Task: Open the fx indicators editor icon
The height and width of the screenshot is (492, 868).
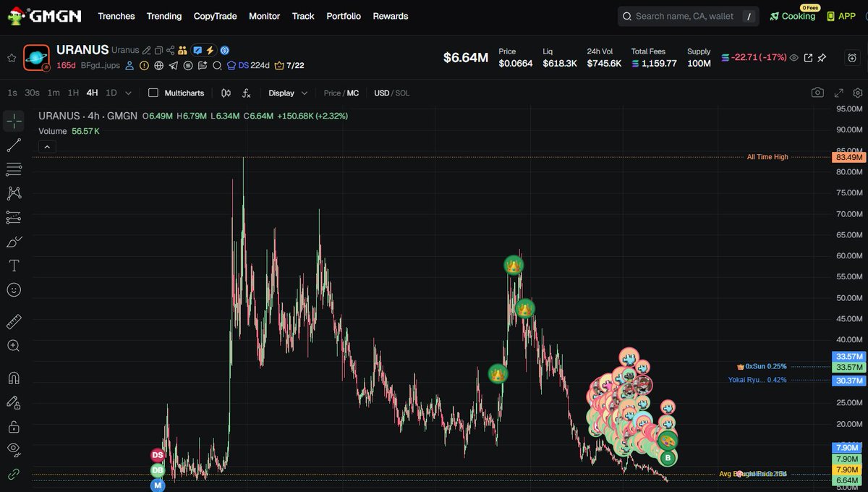Action: point(246,93)
